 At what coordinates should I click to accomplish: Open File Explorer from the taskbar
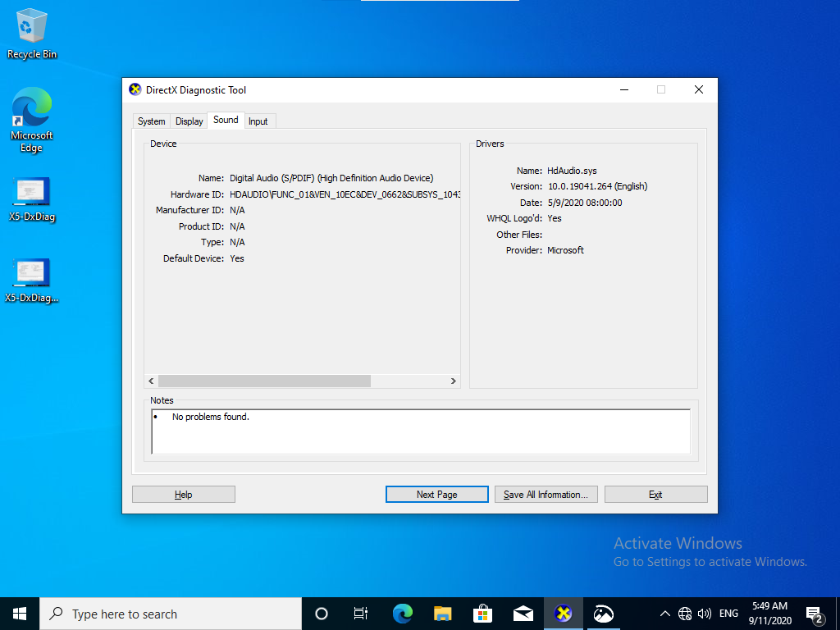point(442,614)
